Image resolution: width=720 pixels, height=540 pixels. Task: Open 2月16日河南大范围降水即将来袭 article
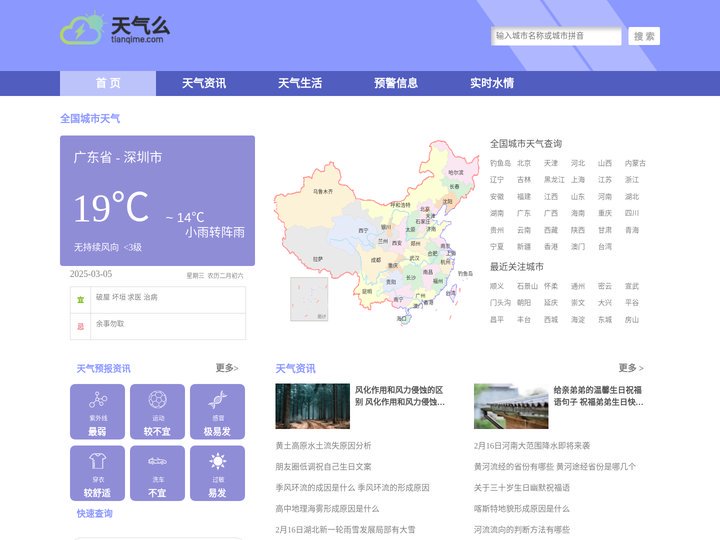532,445
